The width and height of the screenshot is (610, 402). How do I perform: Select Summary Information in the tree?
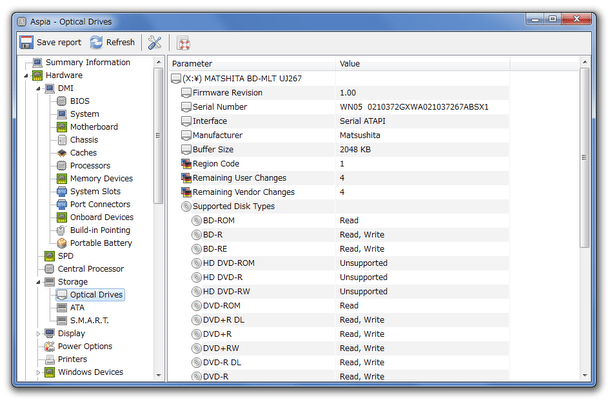(x=88, y=62)
